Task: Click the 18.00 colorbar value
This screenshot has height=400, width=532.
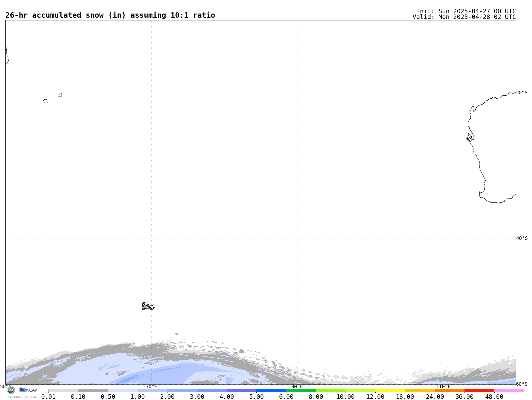Action: (405, 397)
